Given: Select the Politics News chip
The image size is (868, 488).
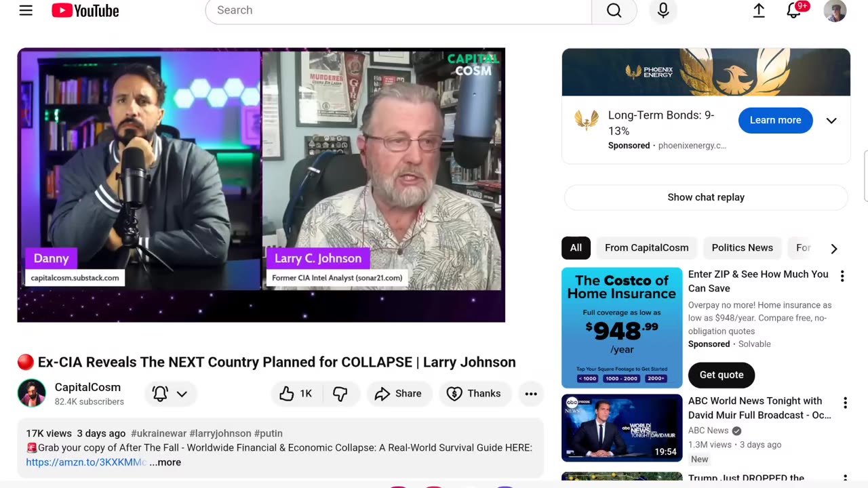Looking at the screenshot, I should [x=742, y=248].
